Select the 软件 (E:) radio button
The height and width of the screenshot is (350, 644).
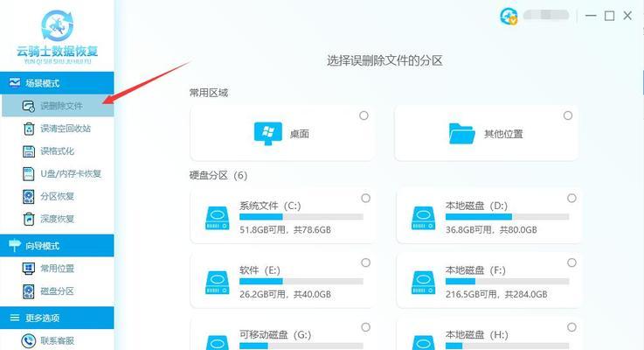click(x=365, y=262)
